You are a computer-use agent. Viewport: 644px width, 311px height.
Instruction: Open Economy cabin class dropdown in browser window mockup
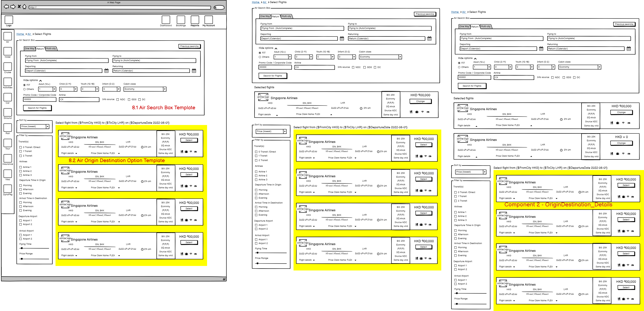click(165, 89)
